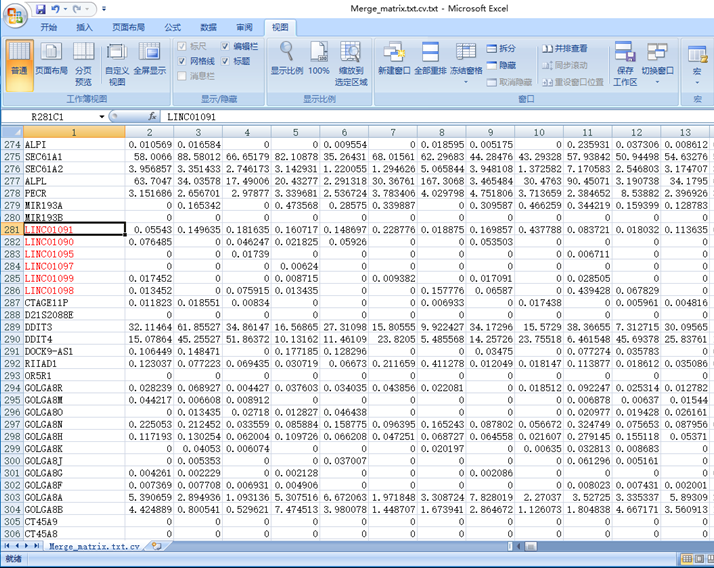
Task: Click the Split (拆分) window button
Action: click(501, 48)
